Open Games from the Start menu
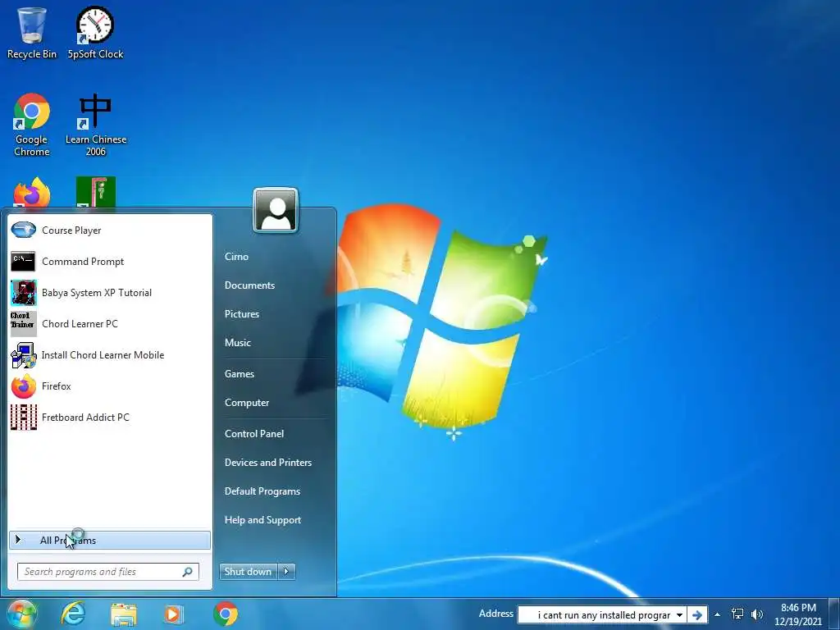The width and height of the screenshot is (840, 630). click(x=240, y=374)
